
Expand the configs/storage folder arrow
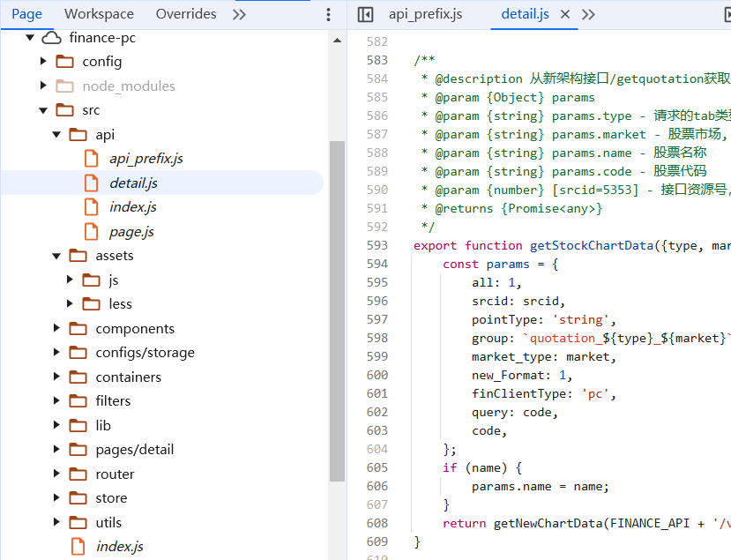coord(56,352)
